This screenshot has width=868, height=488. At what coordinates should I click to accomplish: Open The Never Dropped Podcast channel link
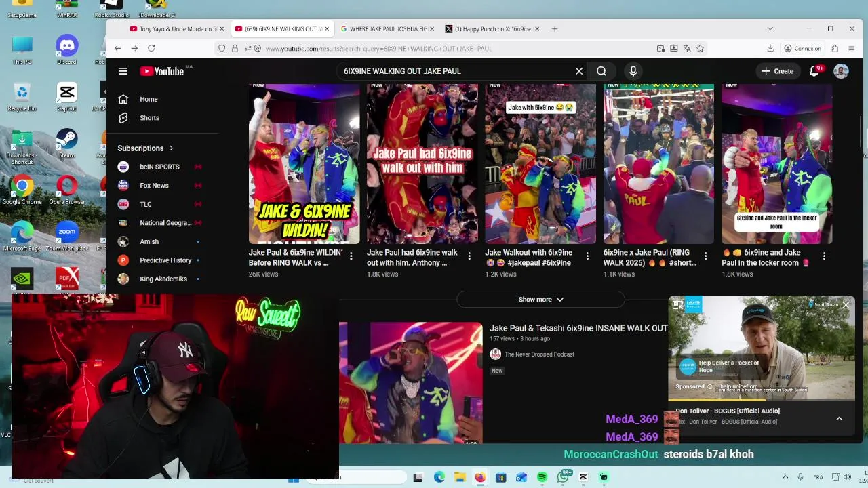[x=539, y=354]
